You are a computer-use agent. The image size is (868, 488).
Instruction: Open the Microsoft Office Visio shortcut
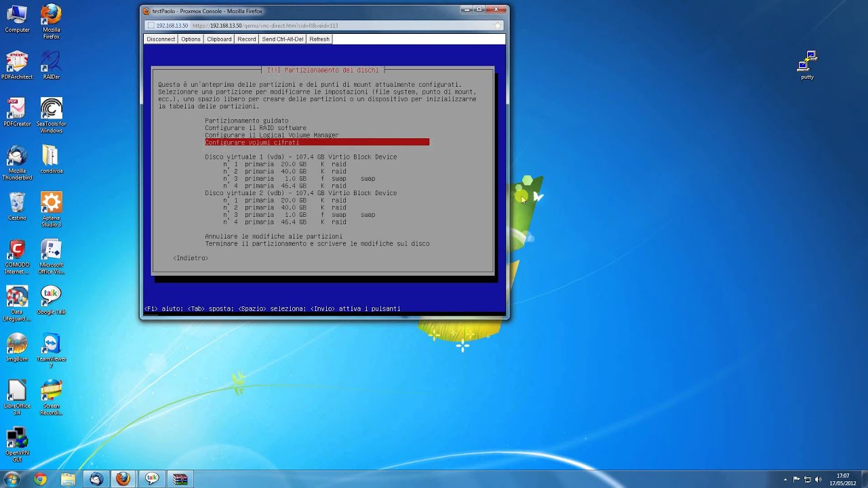(x=52, y=257)
